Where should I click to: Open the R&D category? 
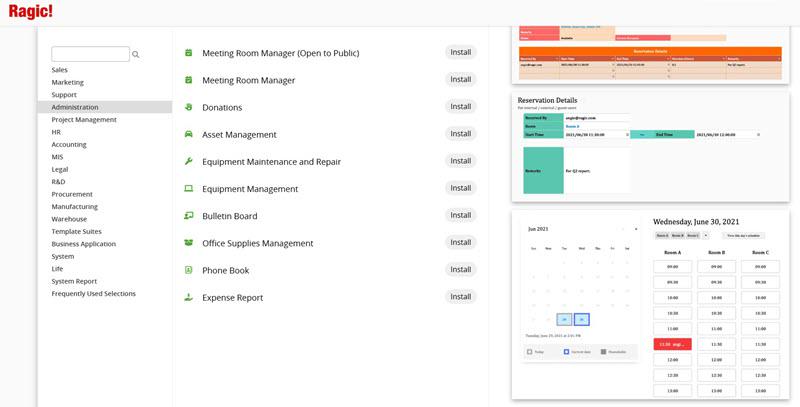pos(58,182)
